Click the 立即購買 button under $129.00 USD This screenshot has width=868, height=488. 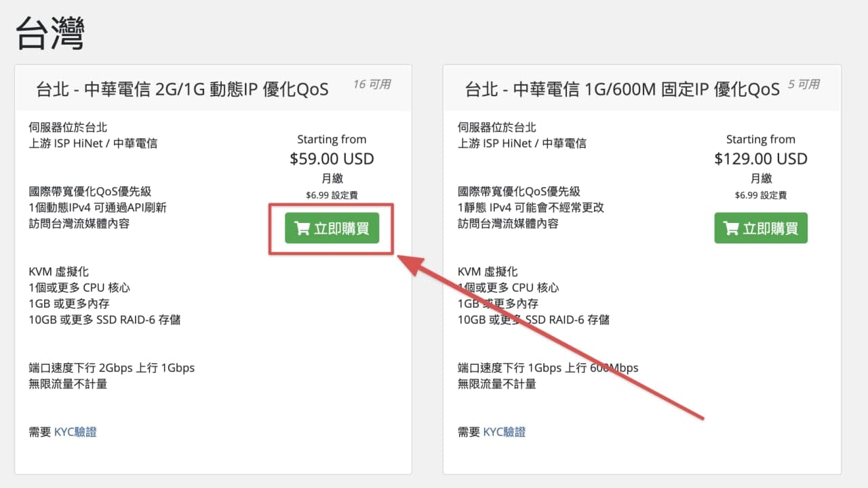click(760, 228)
